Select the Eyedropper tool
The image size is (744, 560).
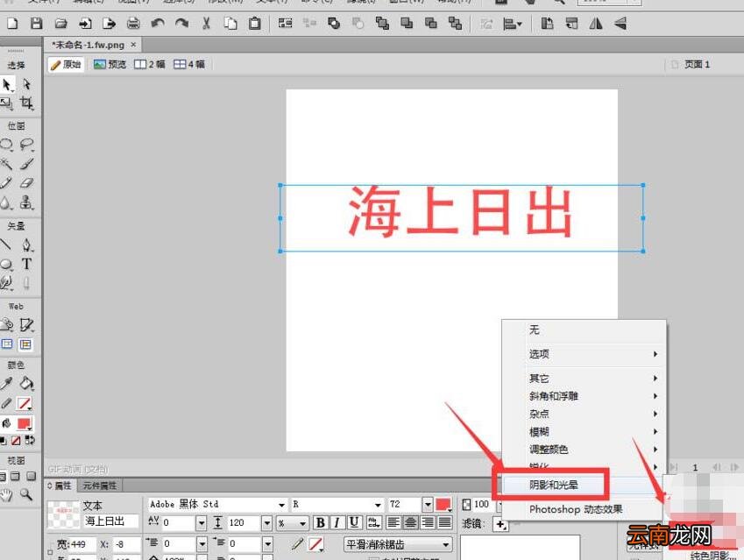pos(6,384)
